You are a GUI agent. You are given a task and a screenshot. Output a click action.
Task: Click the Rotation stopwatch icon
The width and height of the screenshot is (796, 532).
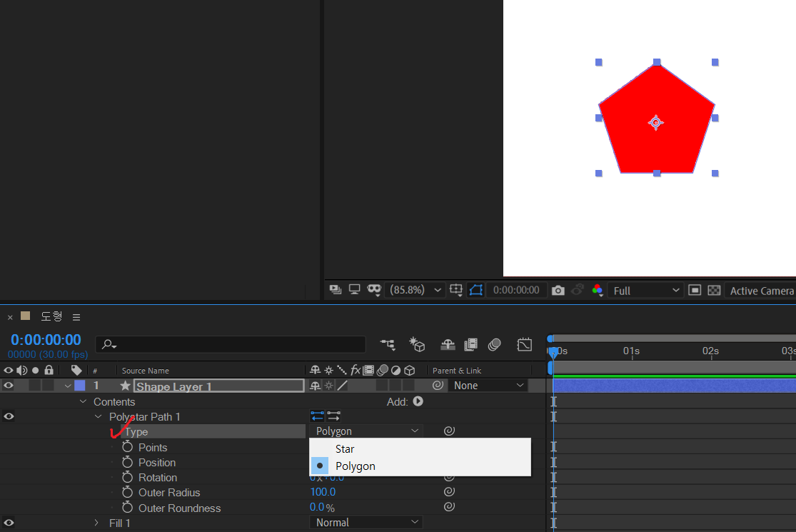[x=127, y=477]
